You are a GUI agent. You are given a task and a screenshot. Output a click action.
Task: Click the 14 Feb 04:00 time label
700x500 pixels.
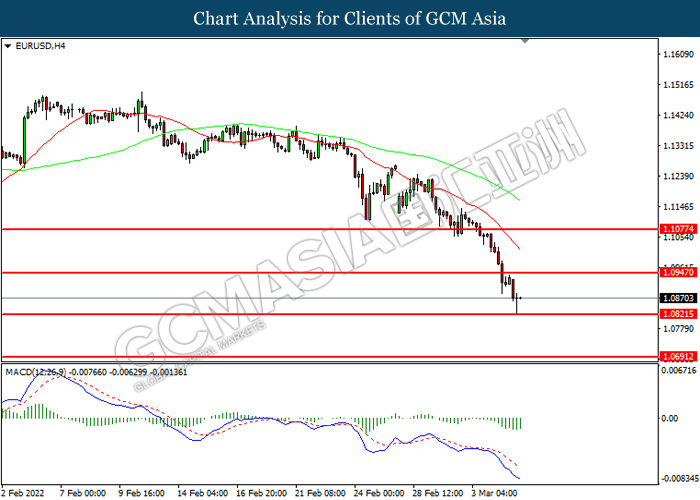click(202, 493)
